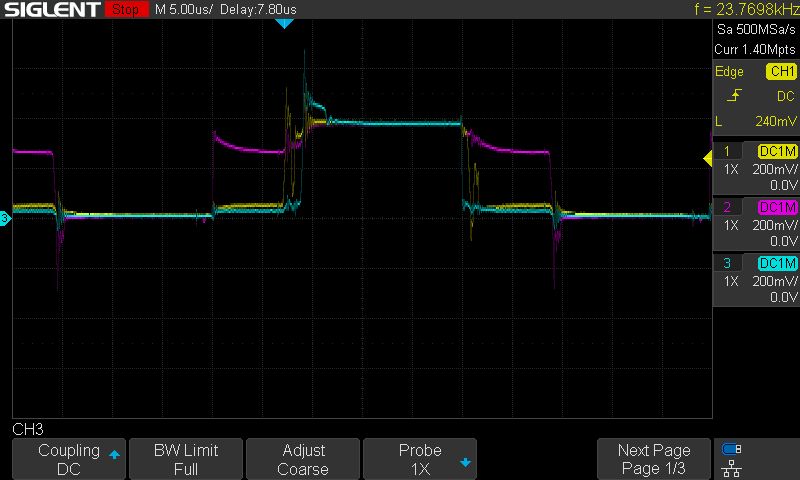Click the Curr 1.40Mpts memory depth readout
The height and width of the screenshot is (480, 800).
pyautogui.click(x=755, y=49)
